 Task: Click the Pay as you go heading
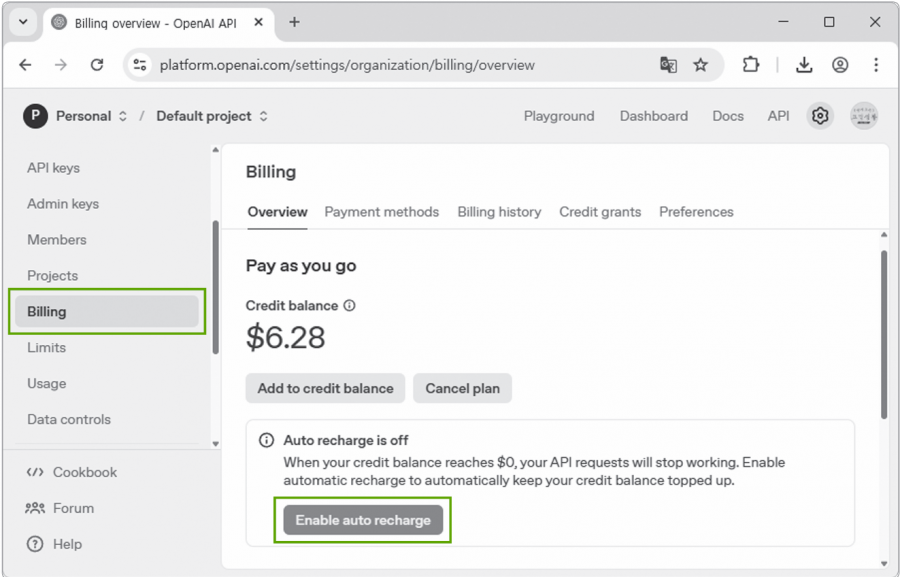click(301, 266)
